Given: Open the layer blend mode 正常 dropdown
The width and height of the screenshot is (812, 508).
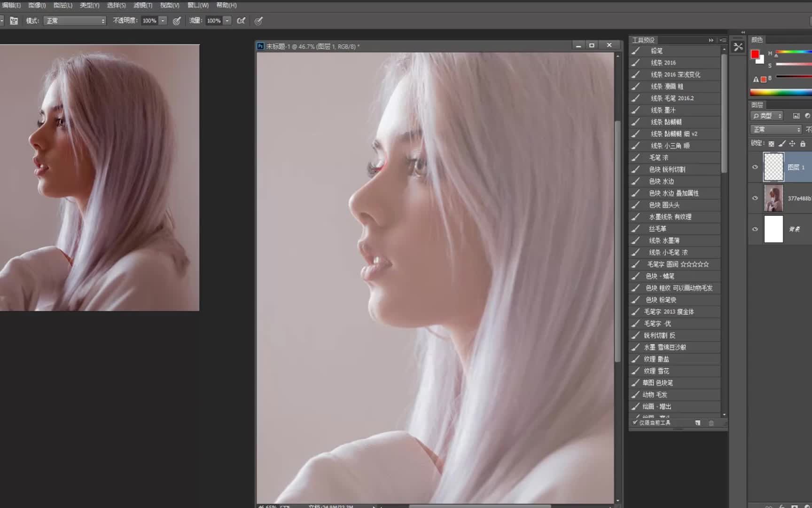Looking at the screenshot, I should click(776, 129).
